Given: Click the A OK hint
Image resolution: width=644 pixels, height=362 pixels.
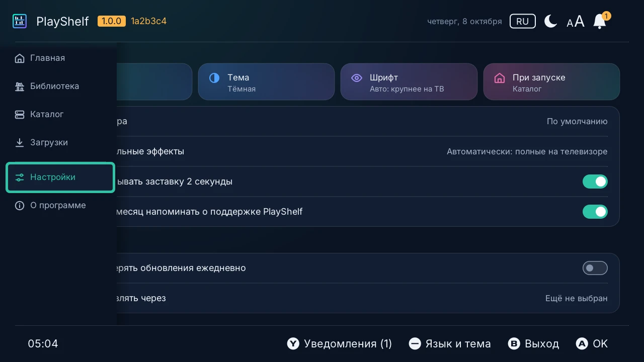Looking at the screenshot, I should [592, 344].
